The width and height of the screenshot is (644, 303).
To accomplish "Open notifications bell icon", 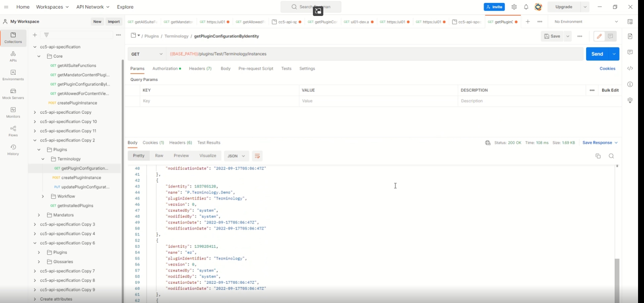I will pyautogui.click(x=526, y=7).
